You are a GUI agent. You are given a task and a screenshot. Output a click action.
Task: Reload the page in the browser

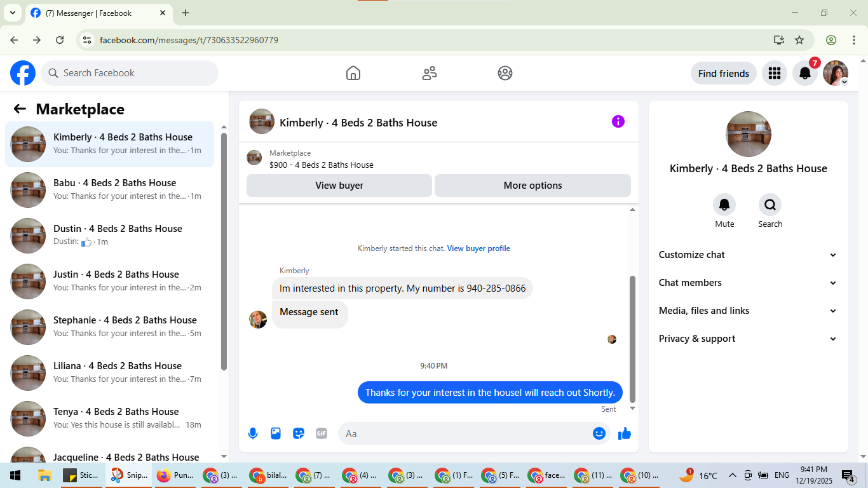60,40
